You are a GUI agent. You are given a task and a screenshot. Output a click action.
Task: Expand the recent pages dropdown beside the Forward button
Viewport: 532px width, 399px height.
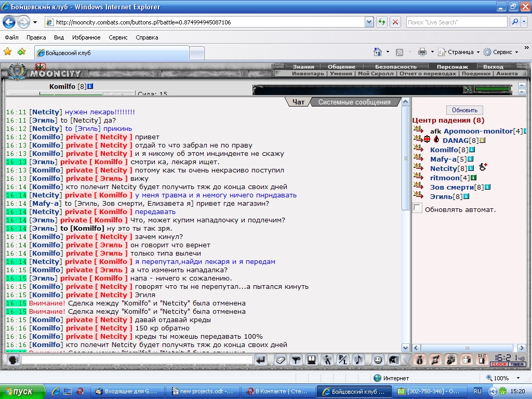(35, 22)
